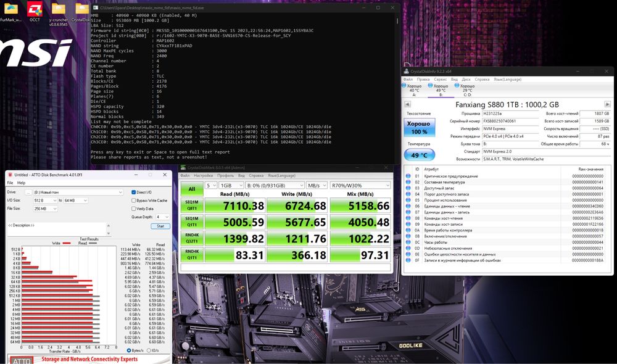Open the File Size dropdown 256 MB

coord(45,209)
